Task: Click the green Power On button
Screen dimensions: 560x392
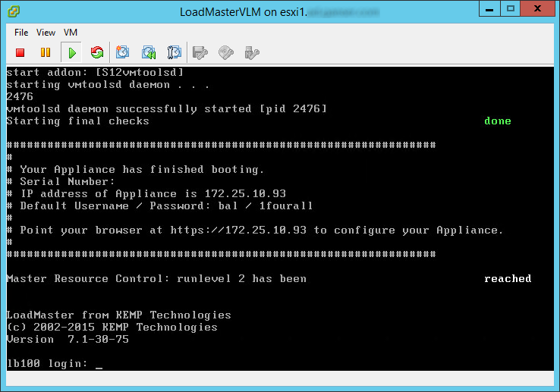Action: pos(72,53)
